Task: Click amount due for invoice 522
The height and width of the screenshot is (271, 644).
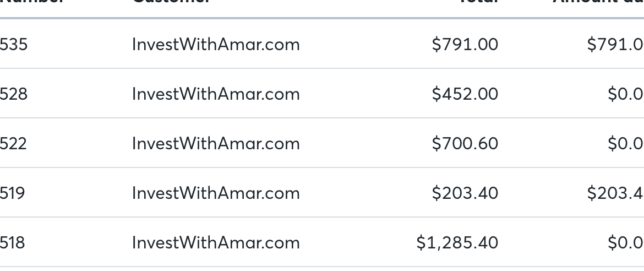Action: pos(625,144)
